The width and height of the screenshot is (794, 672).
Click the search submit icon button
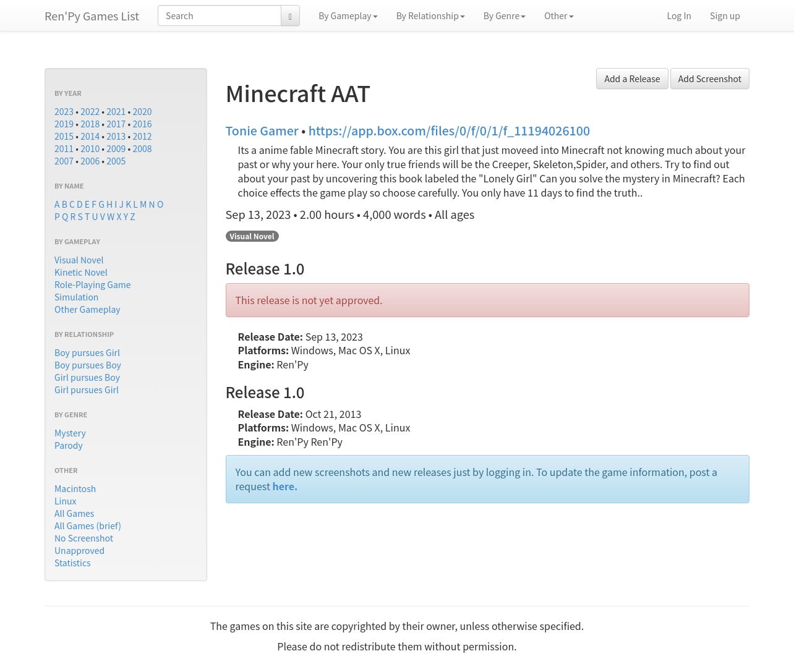click(x=290, y=16)
